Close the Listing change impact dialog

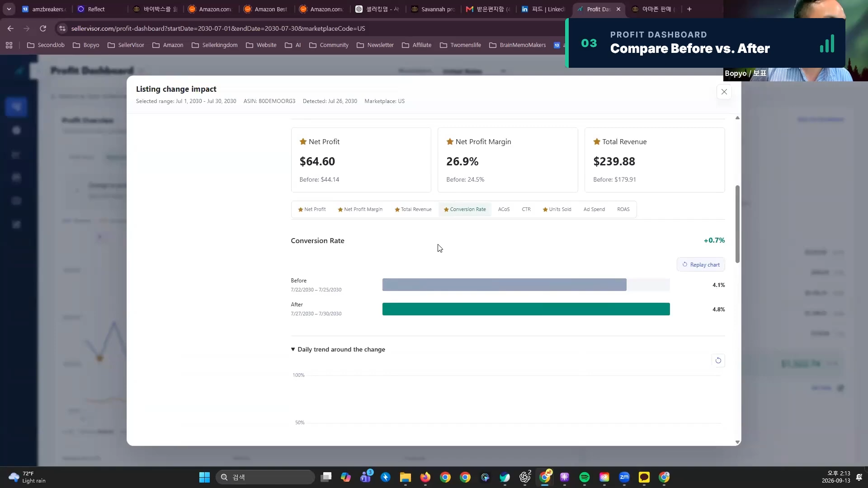pos(724,92)
